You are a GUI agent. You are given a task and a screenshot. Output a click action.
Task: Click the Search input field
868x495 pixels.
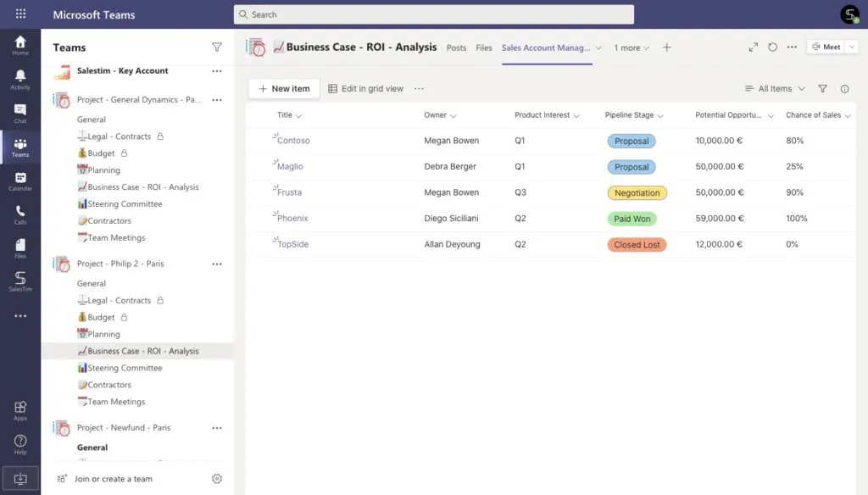[434, 14]
